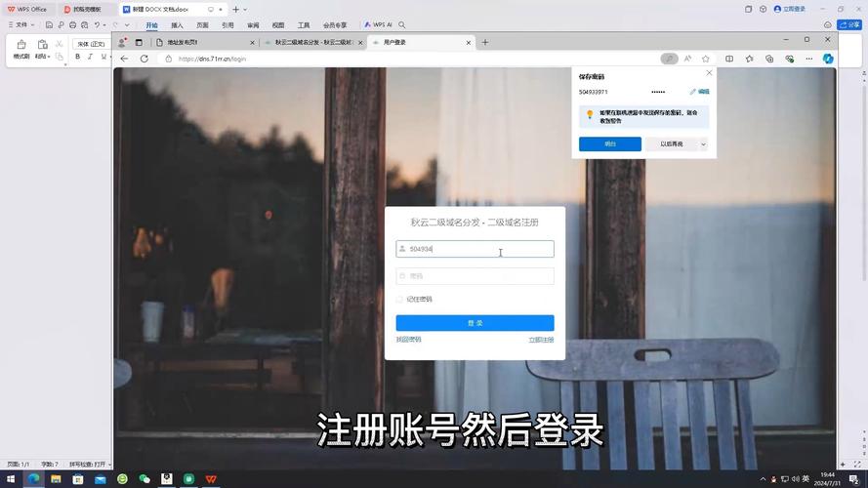Focus the username input field
This screenshot has height=488, width=868.
tap(475, 249)
